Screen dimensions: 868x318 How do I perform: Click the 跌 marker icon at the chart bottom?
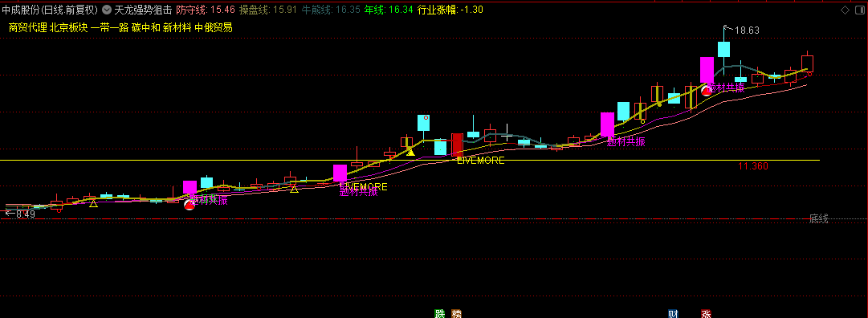(x=440, y=313)
